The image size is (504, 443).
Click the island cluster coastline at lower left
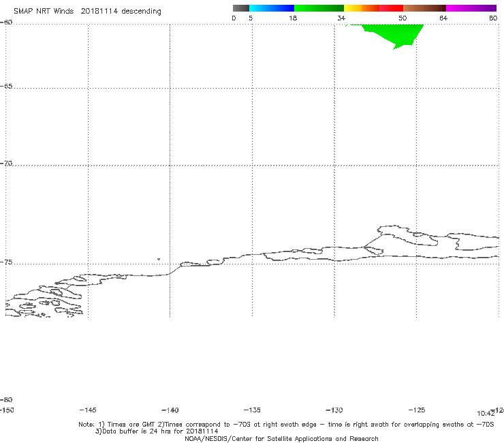(x=44, y=301)
